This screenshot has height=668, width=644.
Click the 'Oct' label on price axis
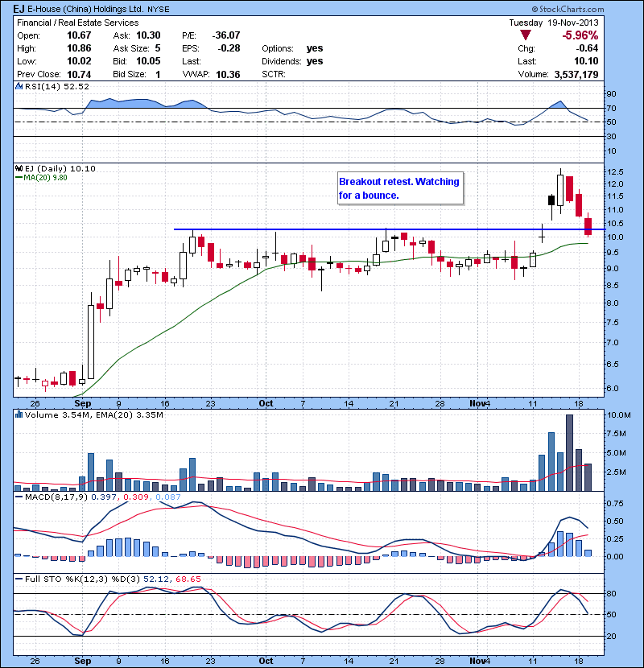(x=267, y=402)
